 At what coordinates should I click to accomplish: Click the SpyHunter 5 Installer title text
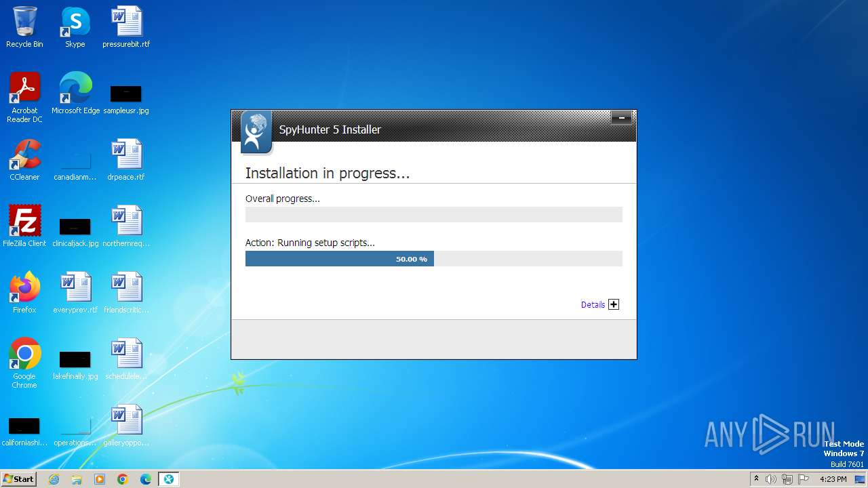click(330, 129)
